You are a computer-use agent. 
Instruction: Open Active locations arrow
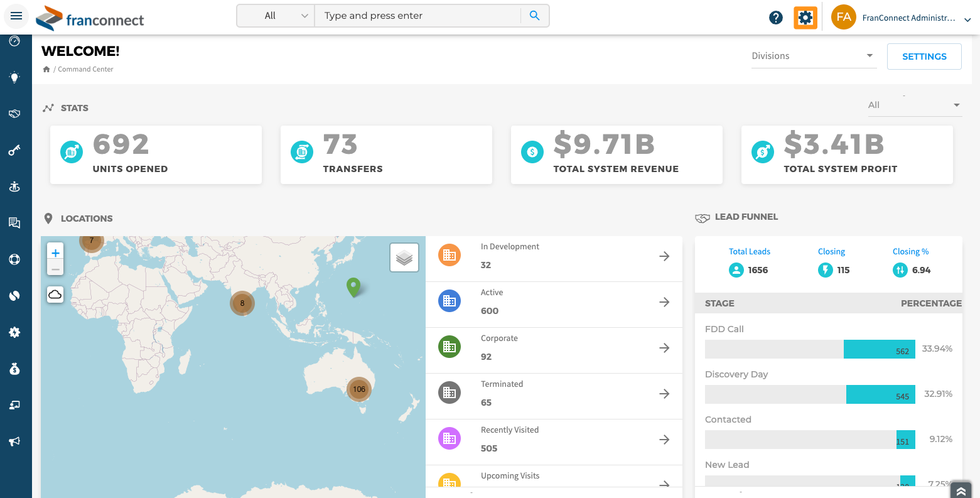click(x=664, y=302)
